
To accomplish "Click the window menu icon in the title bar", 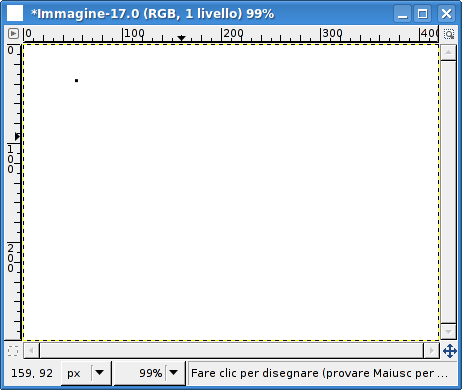I will click(x=15, y=14).
